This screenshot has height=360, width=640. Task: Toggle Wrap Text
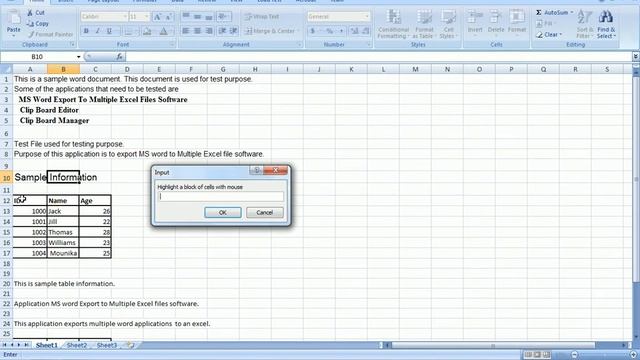pos(262,17)
